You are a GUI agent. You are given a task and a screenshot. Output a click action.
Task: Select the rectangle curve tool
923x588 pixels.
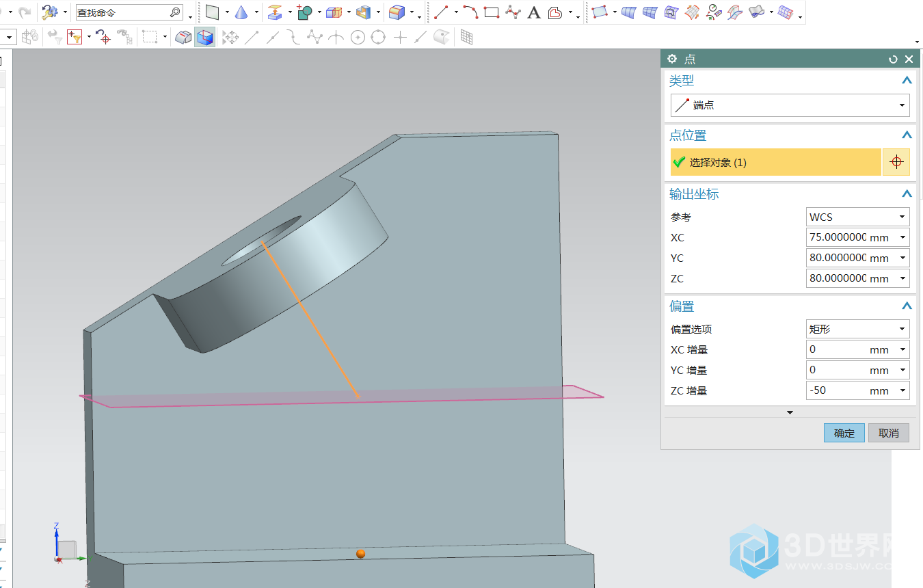pyautogui.click(x=492, y=12)
